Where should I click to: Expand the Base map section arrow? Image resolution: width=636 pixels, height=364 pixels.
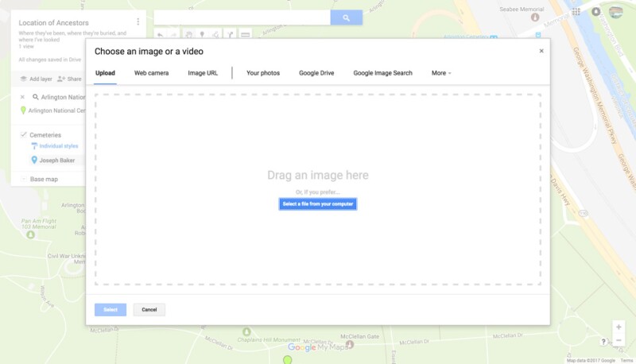[x=24, y=179]
